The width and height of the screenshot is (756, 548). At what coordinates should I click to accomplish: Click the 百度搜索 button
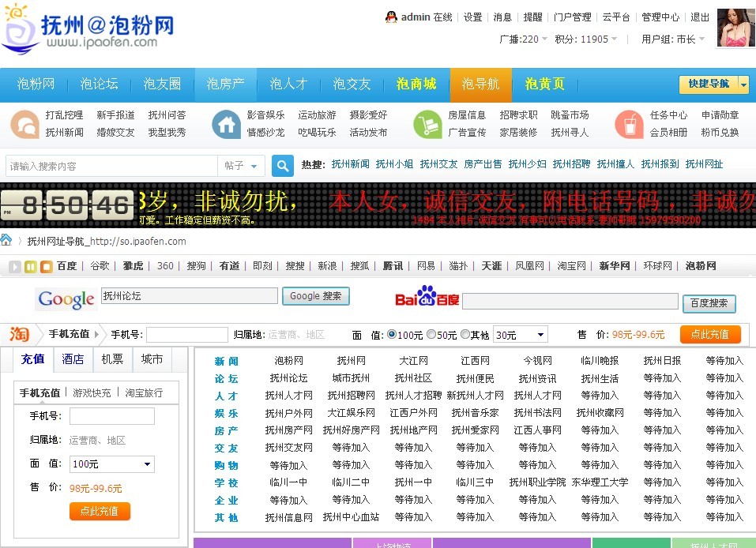(709, 303)
